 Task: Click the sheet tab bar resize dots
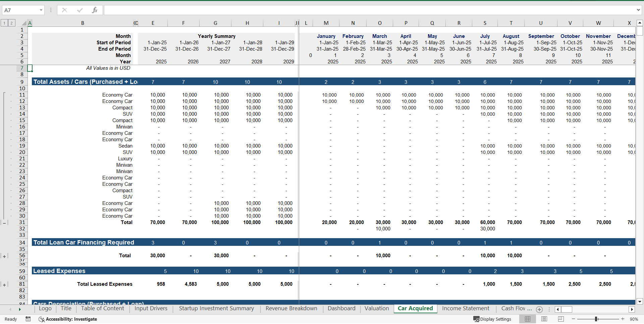[x=549, y=309]
